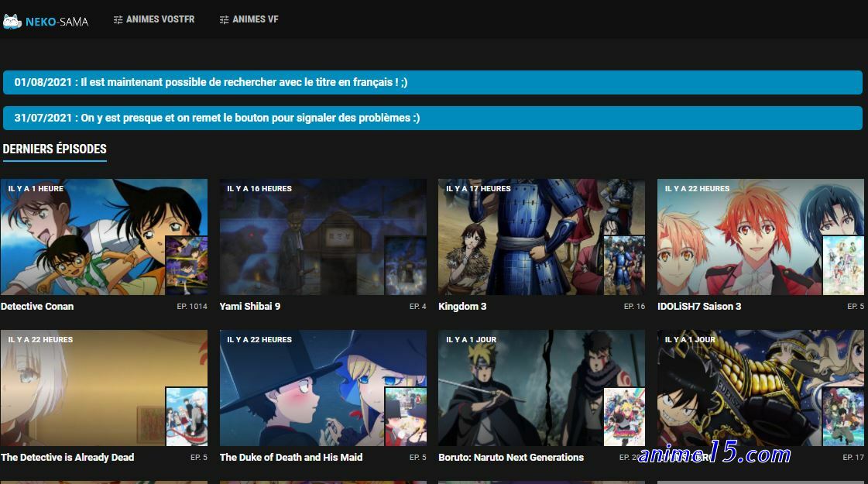Click the IDOLiSH7 small poster cover

[843, 266]
